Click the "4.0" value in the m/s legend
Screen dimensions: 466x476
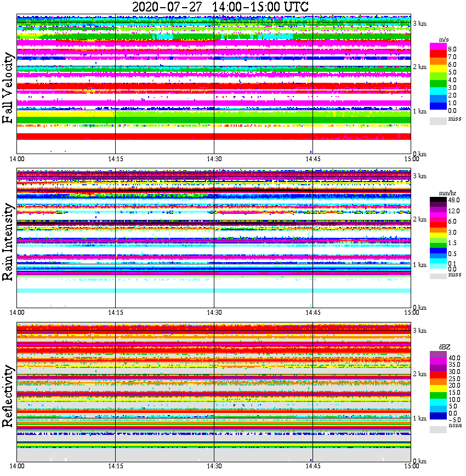(452, 80)
